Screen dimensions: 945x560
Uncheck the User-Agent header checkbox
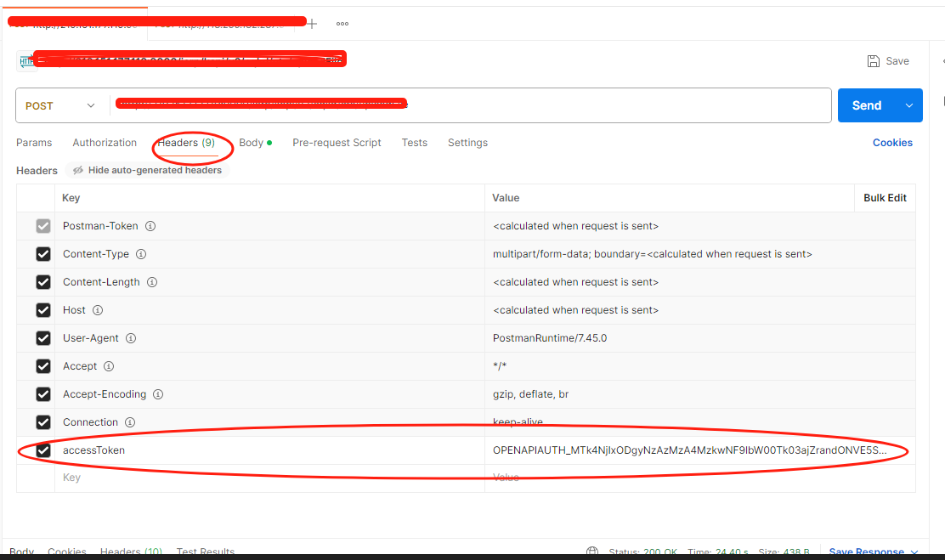coord(43,338)
